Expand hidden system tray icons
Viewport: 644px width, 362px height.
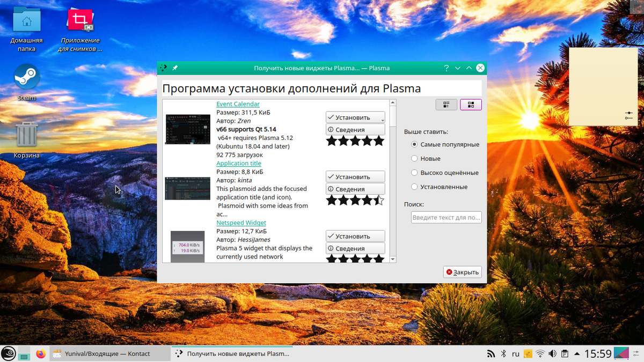(x=576, y=353)
